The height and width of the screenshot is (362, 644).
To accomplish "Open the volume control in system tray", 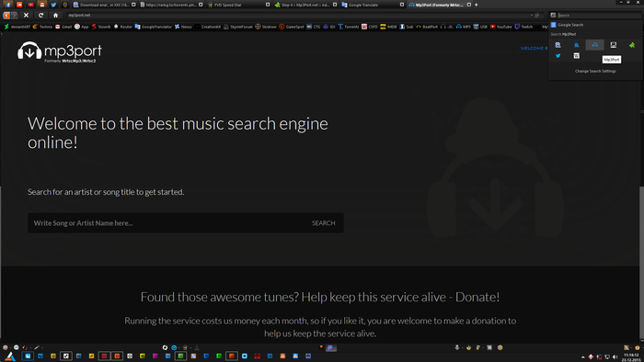I will coord(615,357).
